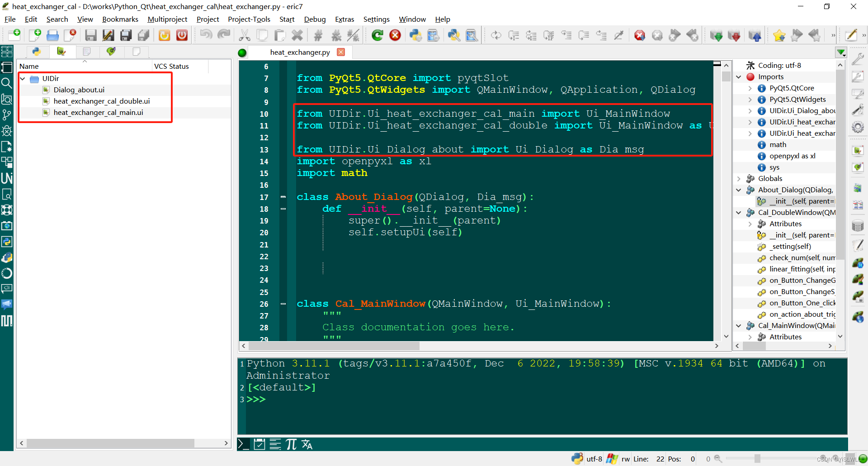
Task: Select heat_exchanger_cal_double.ui in project tree
Action: (102, 101)
